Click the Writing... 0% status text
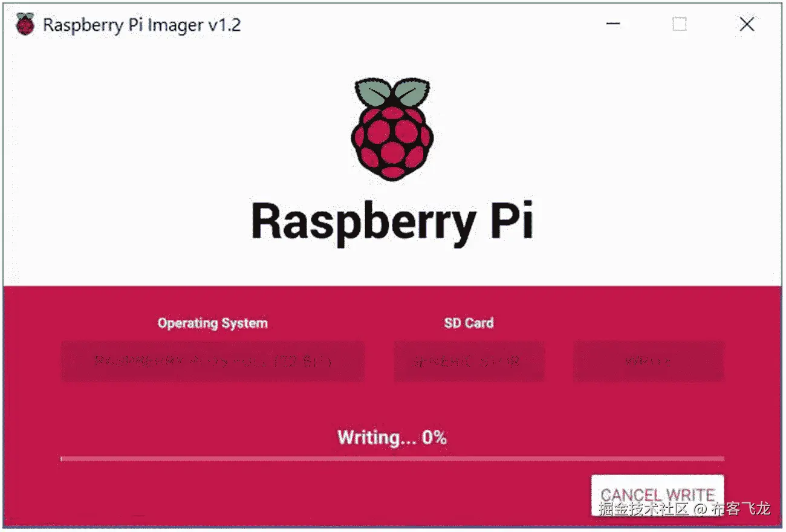 click(392, 437)
